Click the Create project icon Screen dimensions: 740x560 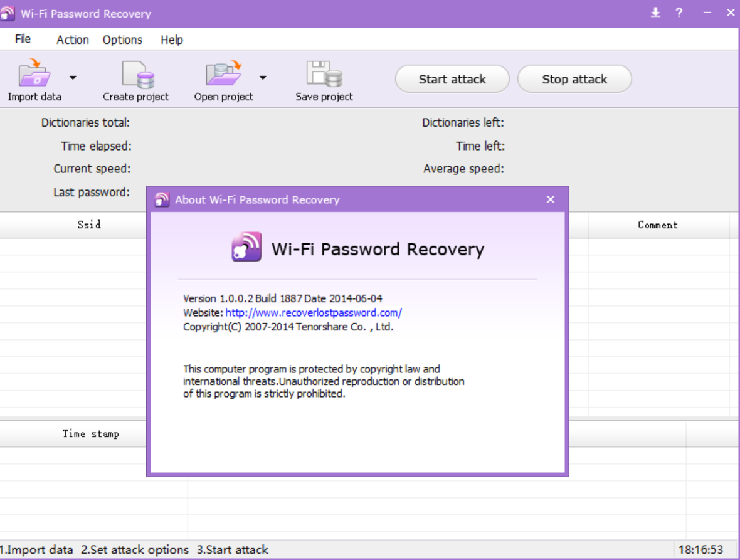[x=138, y=75]
